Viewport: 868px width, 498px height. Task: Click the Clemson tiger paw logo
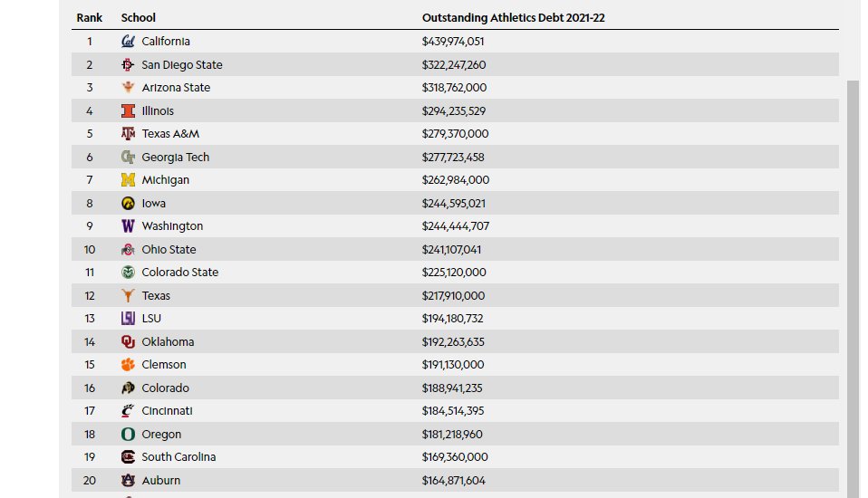tap(128, 365)
